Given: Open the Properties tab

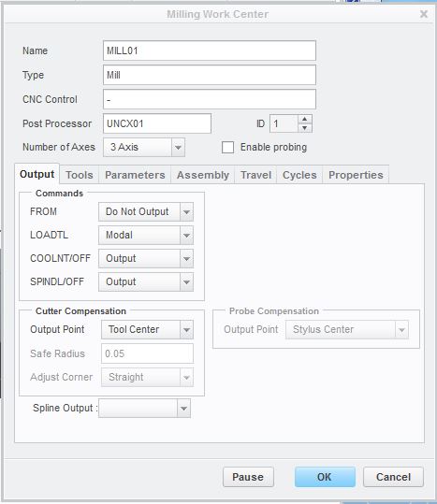Looking at the screenshot, I should pos(356,175).
